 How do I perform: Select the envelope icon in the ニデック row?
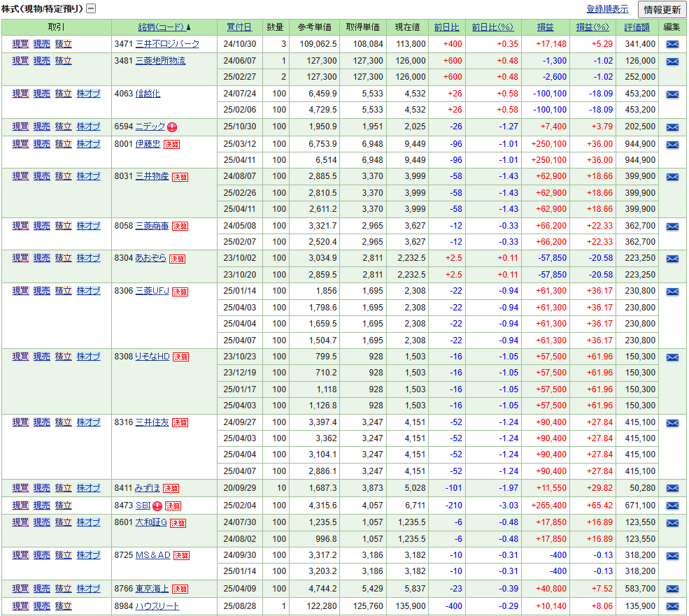(672, 127)
